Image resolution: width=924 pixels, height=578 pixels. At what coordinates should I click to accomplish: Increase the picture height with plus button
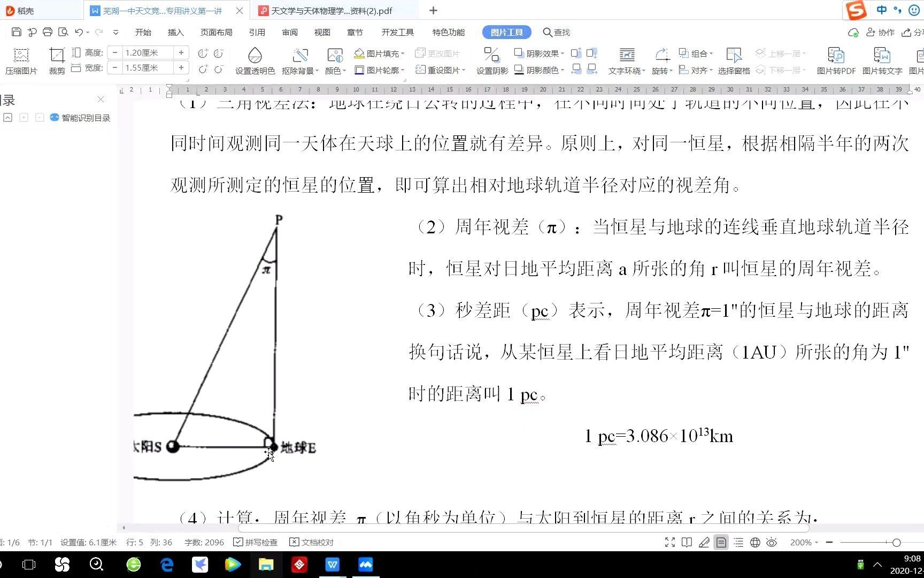click(181, 52)
